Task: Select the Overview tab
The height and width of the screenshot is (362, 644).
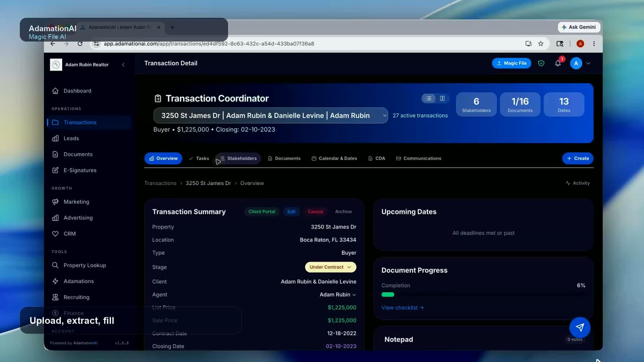Action: pyautogui.click(x=163, y=158)
